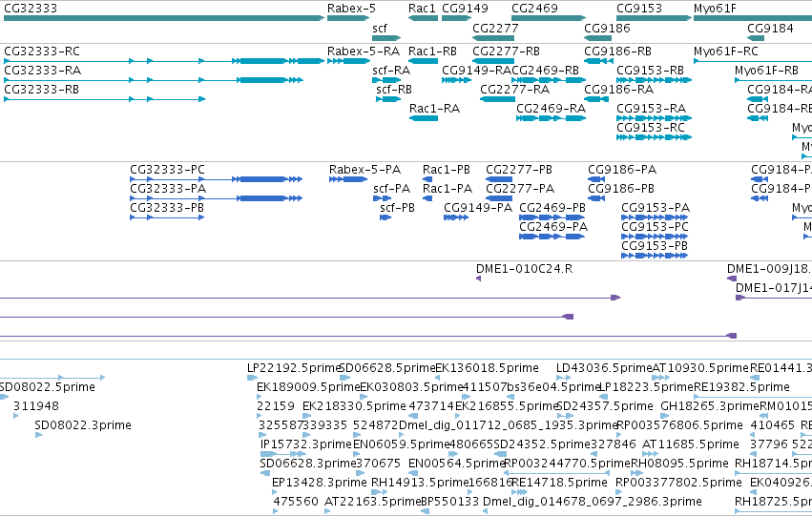Image resolution: width=812 pixels, height=516 pixels.
Task: Click the CG9153 gene label
Action: [x=639, y=9]
